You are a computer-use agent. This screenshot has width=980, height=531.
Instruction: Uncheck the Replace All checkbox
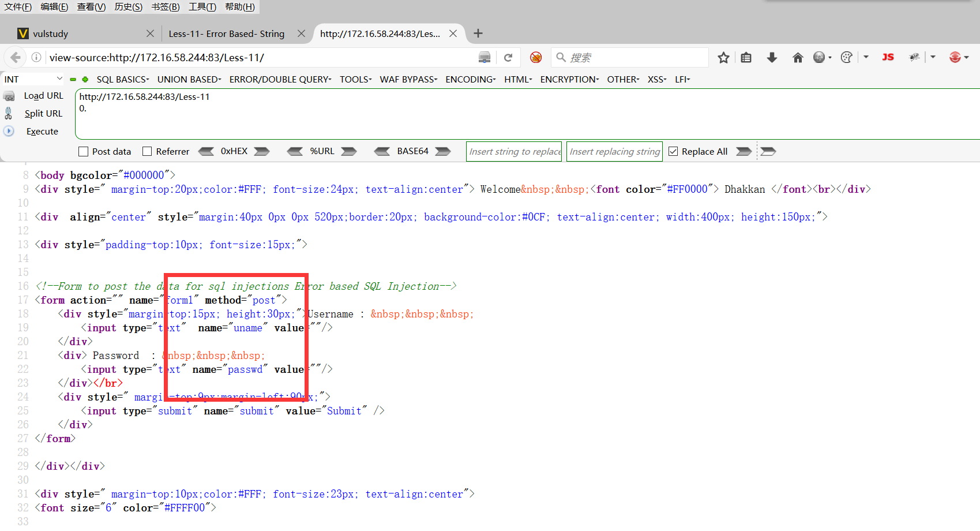click(673, 151)
